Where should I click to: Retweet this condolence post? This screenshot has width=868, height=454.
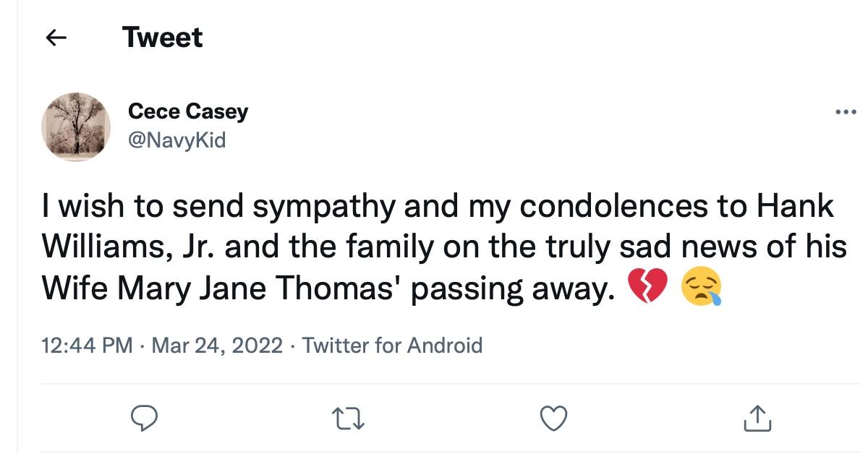[x=350, y=417]
